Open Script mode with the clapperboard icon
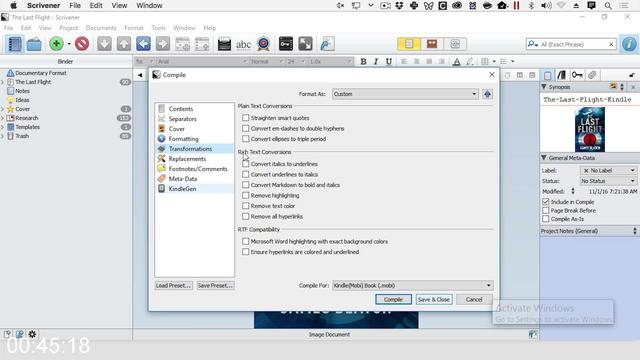 click(224, 44)
